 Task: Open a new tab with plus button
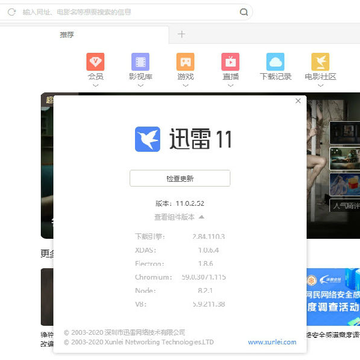click(181, 34)
